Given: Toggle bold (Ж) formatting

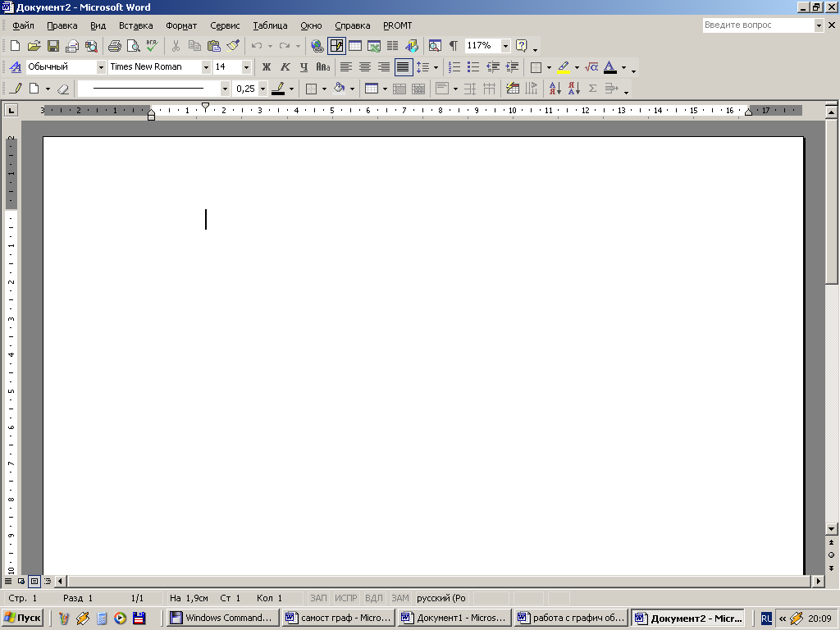Looking at the screenshot, I should pyautogui.click(x=267, y=67).
